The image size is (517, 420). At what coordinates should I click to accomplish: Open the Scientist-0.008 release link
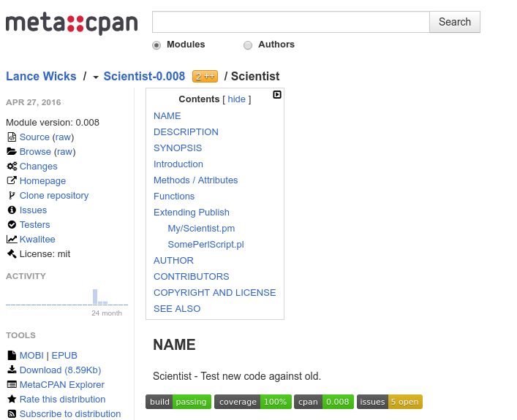144,77
